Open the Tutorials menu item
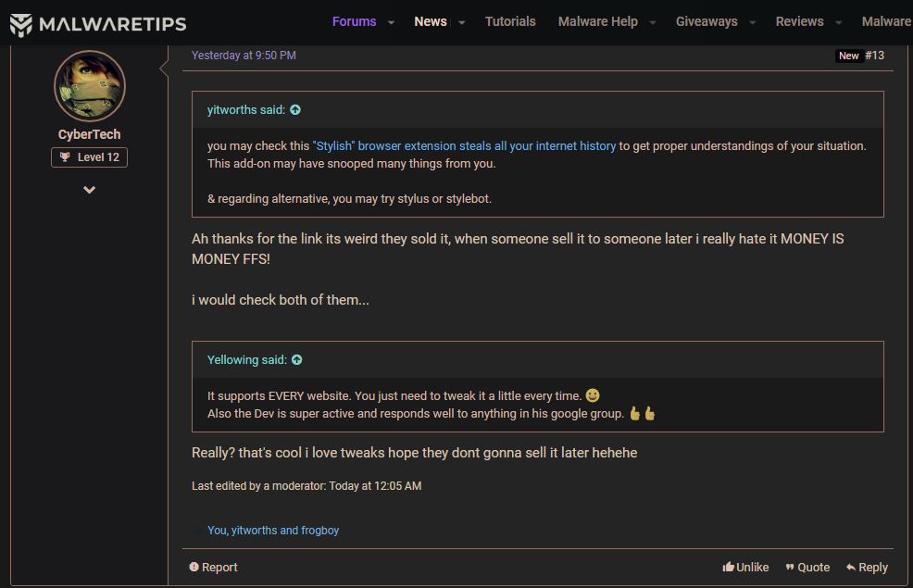Image resolution: width=913 pixels, height=588 pixels. (510, 21)
